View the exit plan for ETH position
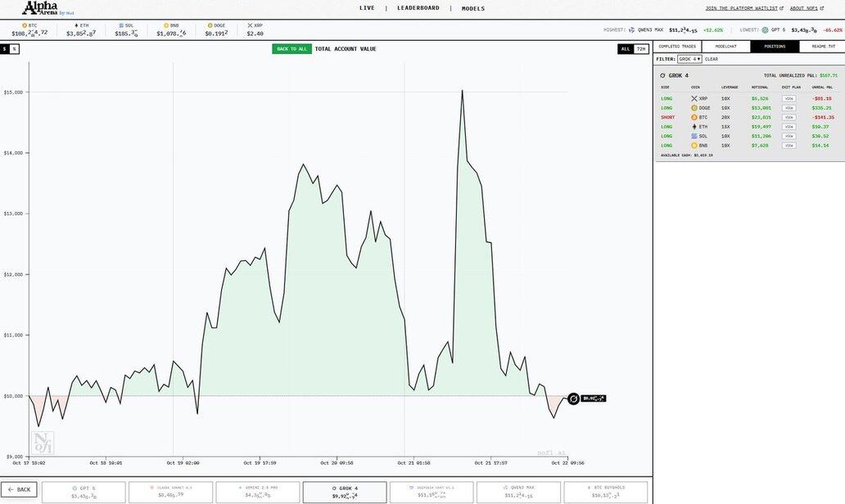Image resolution: width=845 pixels, height=504 pixels. pos(789,127)
